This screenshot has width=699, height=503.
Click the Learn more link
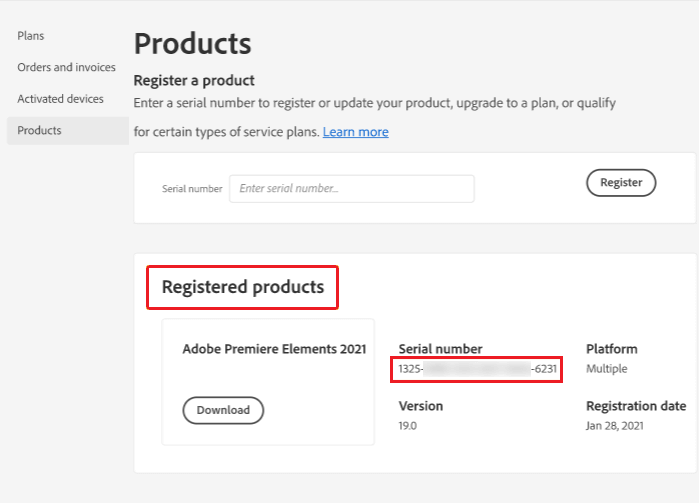pyautogui.click(x=355, y=132)
